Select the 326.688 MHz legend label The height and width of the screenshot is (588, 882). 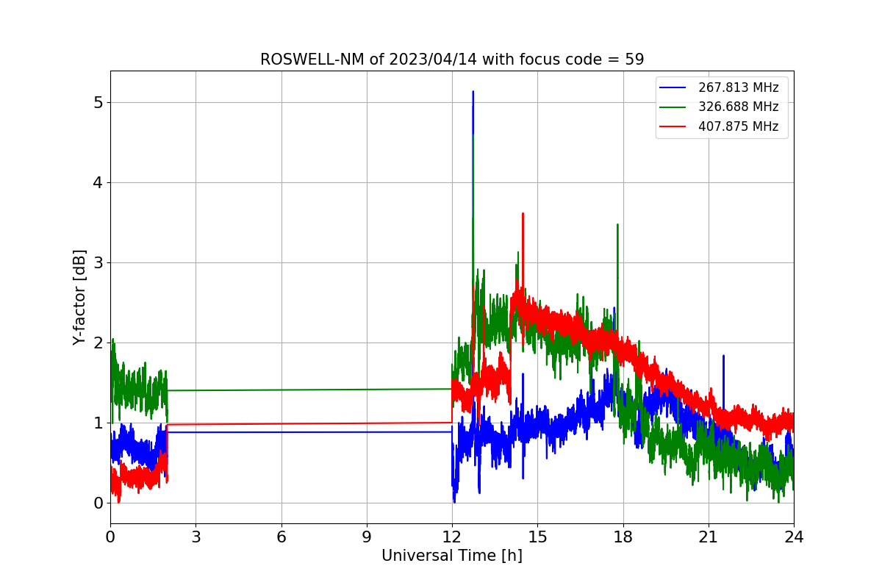[x=738, y=107]
